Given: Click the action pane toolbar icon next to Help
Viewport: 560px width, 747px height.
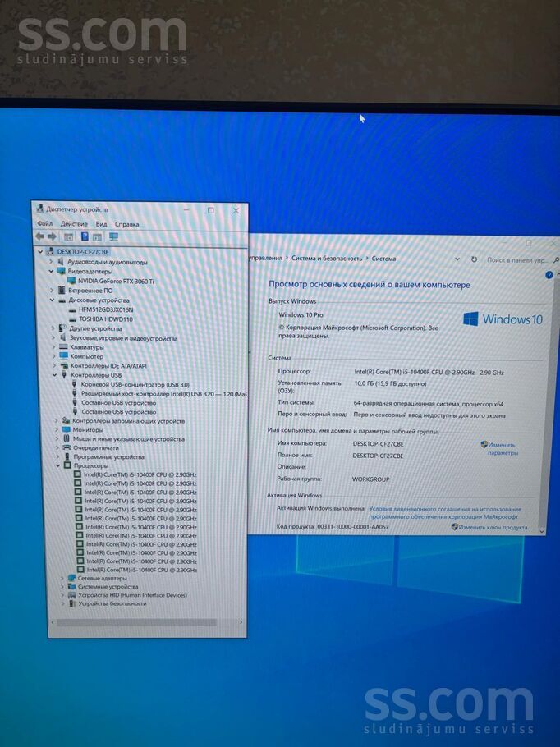Looking at the screenshot, I should point(97,236).
